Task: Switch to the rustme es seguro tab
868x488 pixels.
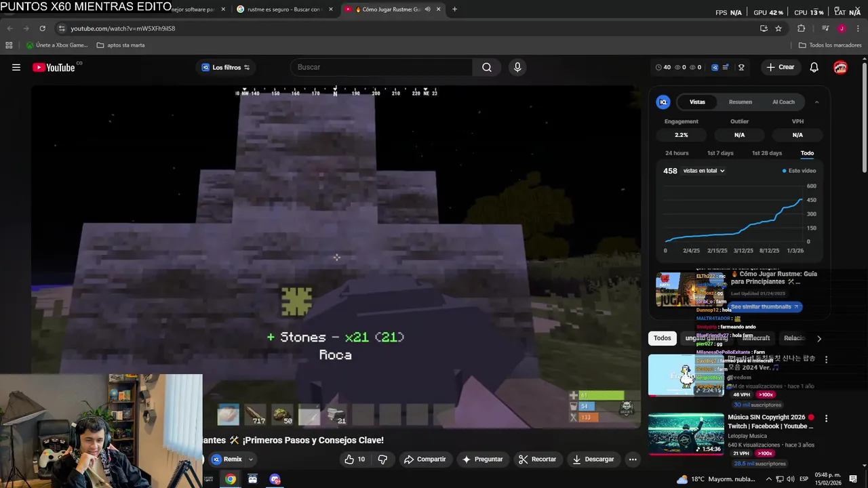Action: tap(283, 9)
